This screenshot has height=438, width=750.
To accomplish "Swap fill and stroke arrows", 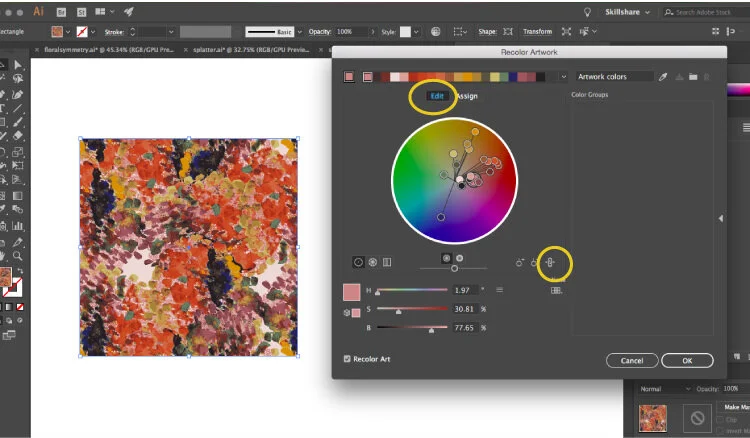I will (x=20, y=271).
